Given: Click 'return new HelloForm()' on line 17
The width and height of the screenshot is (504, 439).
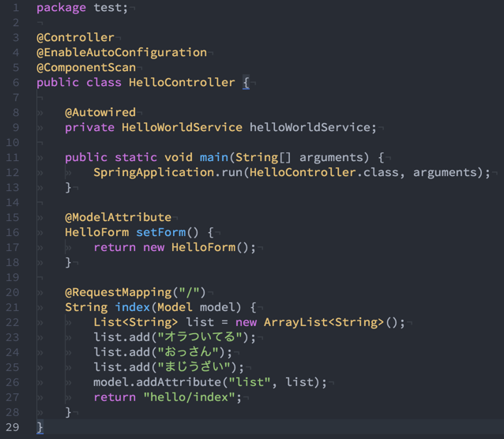Looking at the screenshot, I should (171, 247).
